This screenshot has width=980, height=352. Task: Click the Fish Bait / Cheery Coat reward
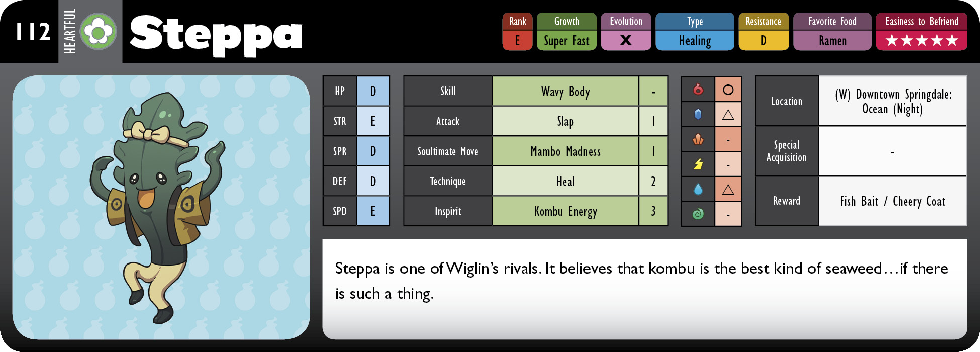coord(893,201)
